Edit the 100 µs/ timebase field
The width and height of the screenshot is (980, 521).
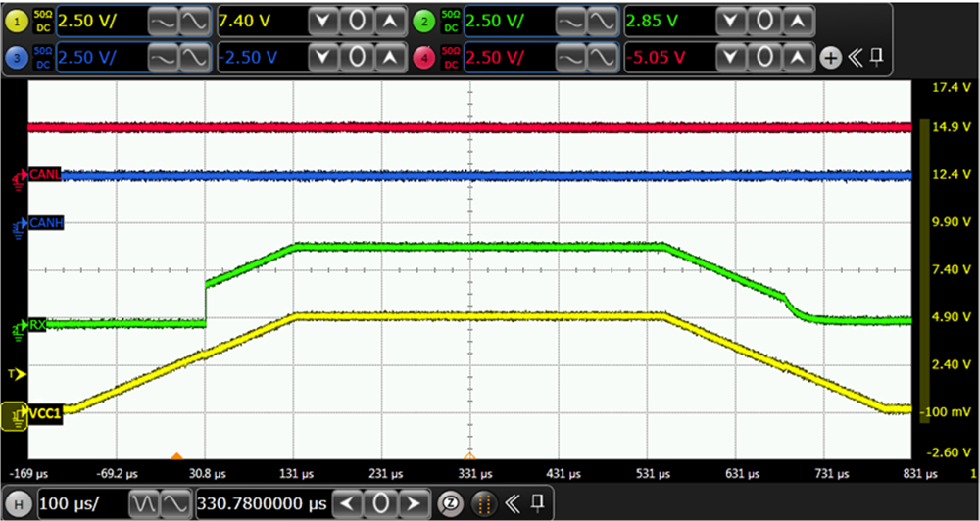[82, 504]
